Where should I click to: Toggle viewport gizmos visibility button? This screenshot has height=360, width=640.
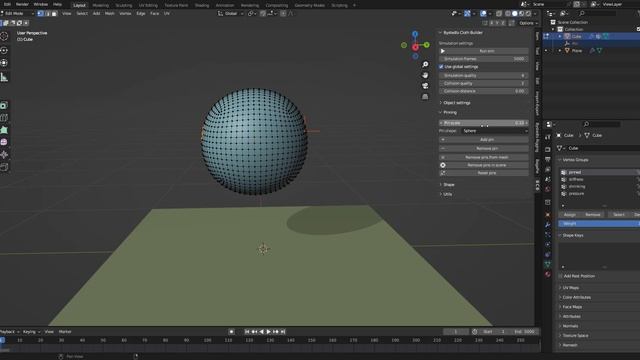(467, 13)
